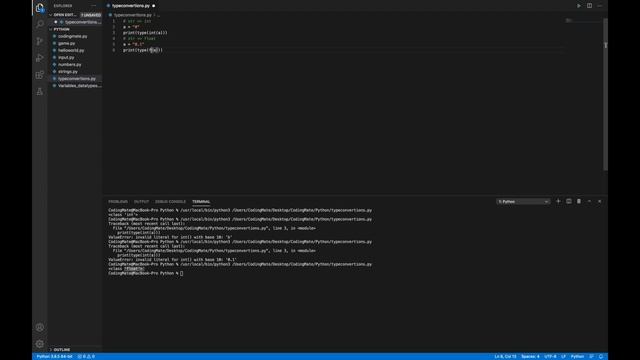Kill the terminal with trash icon
The image size is (640, 360).
579,201
